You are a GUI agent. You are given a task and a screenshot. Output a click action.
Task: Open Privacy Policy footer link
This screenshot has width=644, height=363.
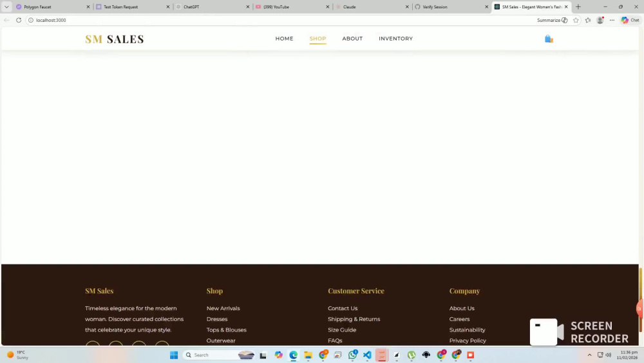click(x=468, y=340)
